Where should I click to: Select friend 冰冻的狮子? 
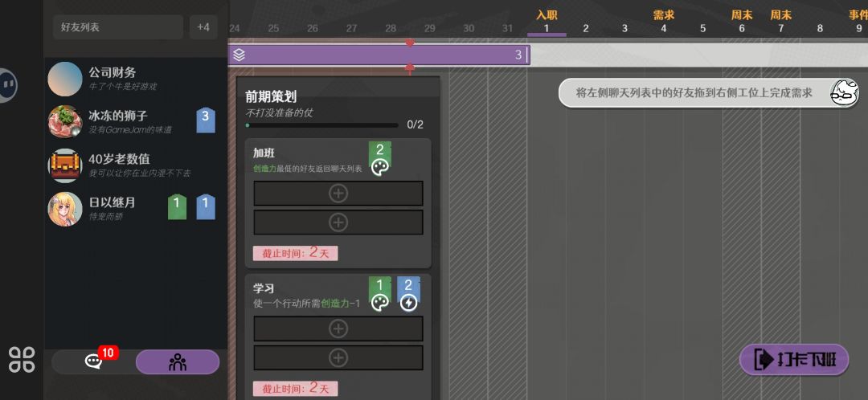tap(136, 122)
